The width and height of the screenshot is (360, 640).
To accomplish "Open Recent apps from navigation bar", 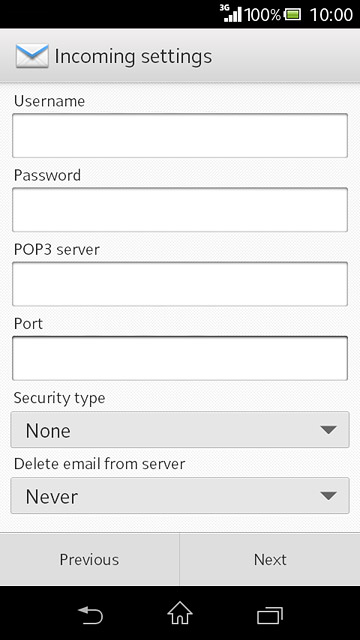I will [x=270, y=615].
